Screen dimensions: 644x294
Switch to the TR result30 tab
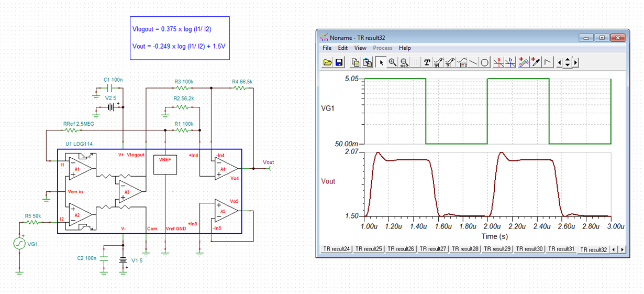pyautogui.click(x=530, y=249)
